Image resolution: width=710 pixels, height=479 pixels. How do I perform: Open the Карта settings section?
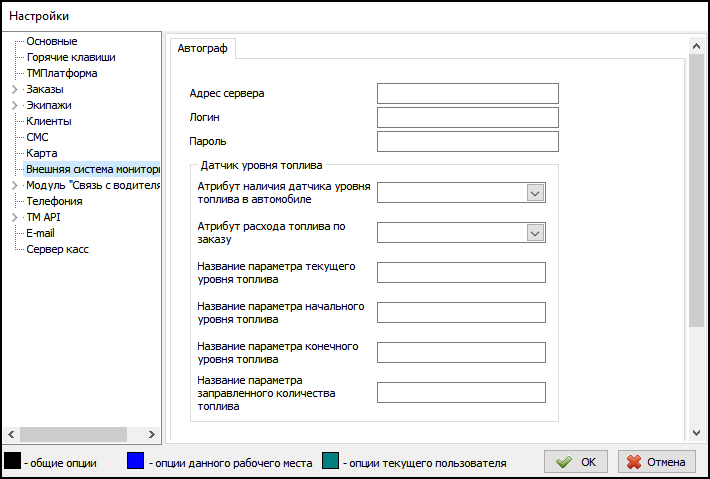tap(41, 154)
